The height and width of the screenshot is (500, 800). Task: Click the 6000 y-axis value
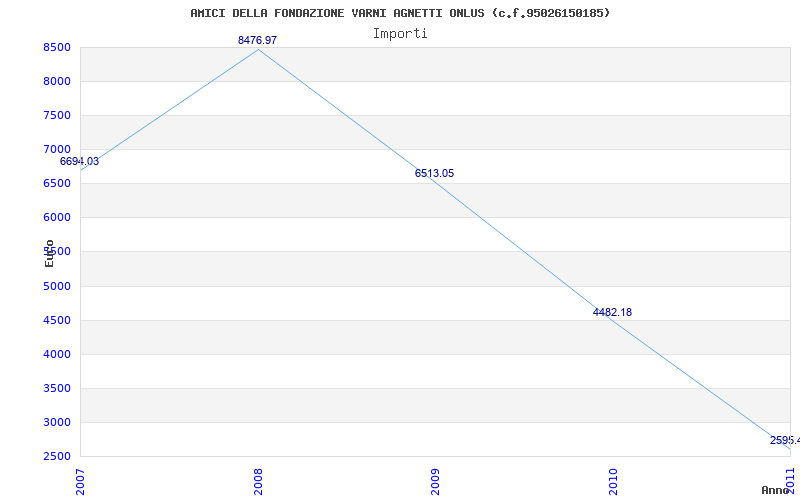coord(58,218)
